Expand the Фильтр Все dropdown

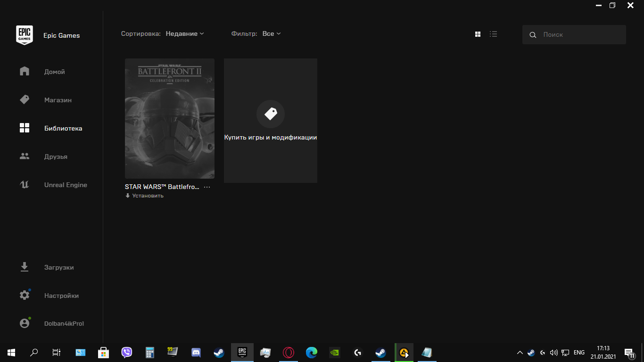click(x=272, y=33)
